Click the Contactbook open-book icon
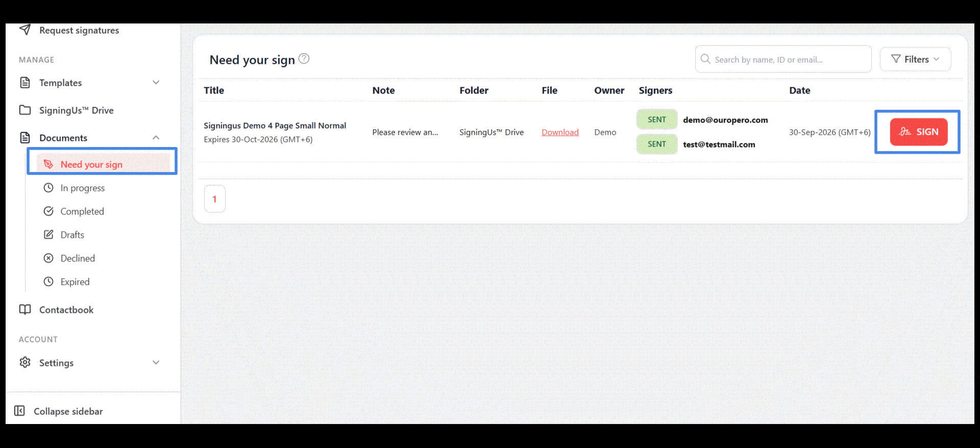 [25, 310]
